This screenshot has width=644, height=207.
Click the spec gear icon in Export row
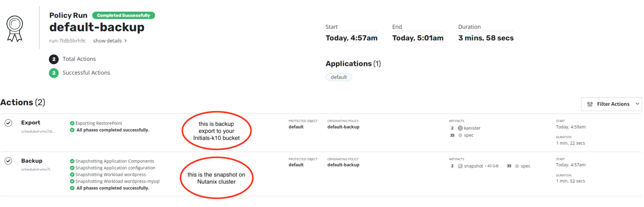tap(460, 135)
